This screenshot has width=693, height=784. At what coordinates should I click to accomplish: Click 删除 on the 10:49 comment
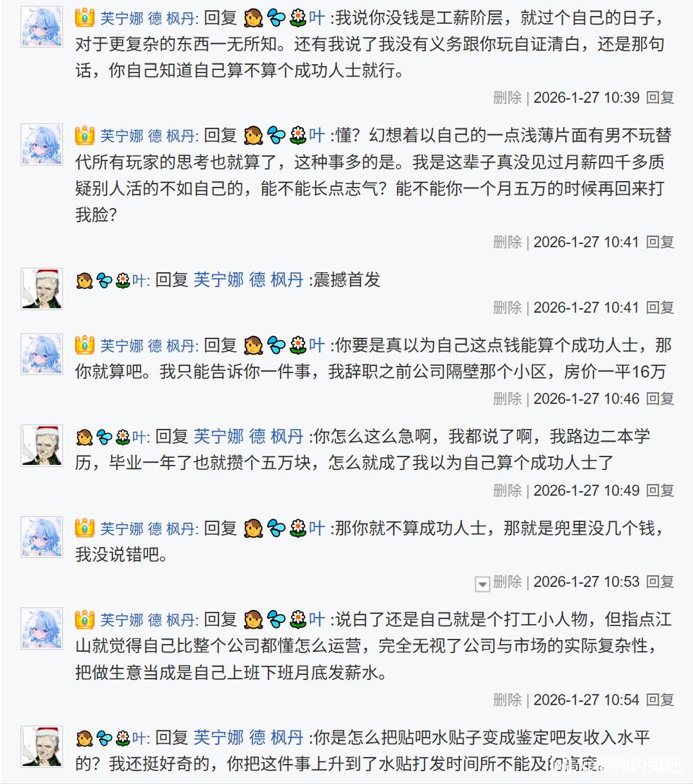[x=507, y=490]
